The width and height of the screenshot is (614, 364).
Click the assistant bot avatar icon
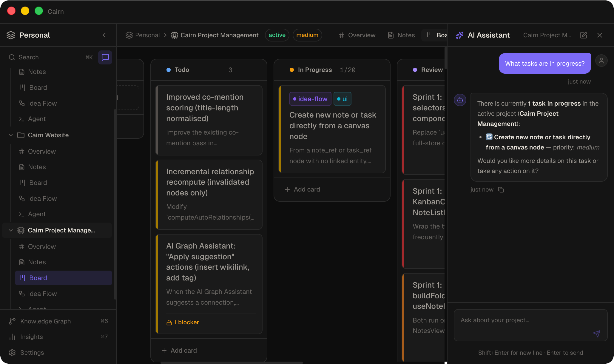[460, 100]
